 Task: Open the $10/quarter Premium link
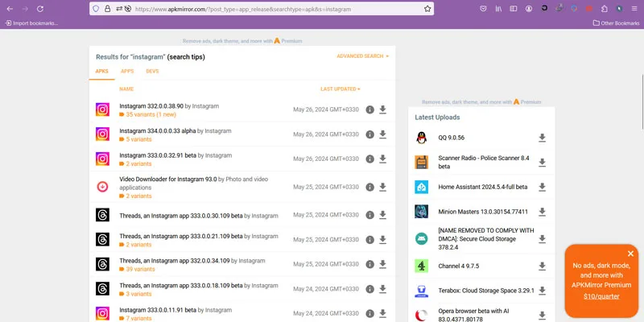point(601,296)
